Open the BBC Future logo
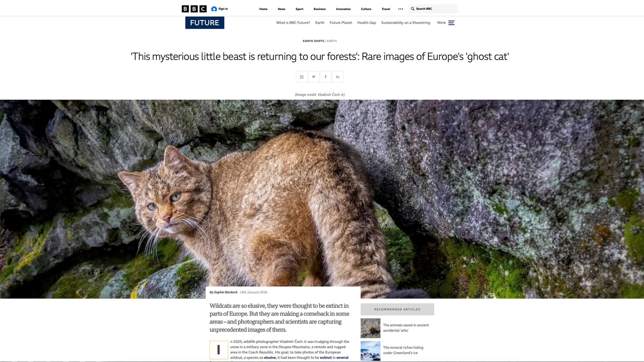 (205, 23)
